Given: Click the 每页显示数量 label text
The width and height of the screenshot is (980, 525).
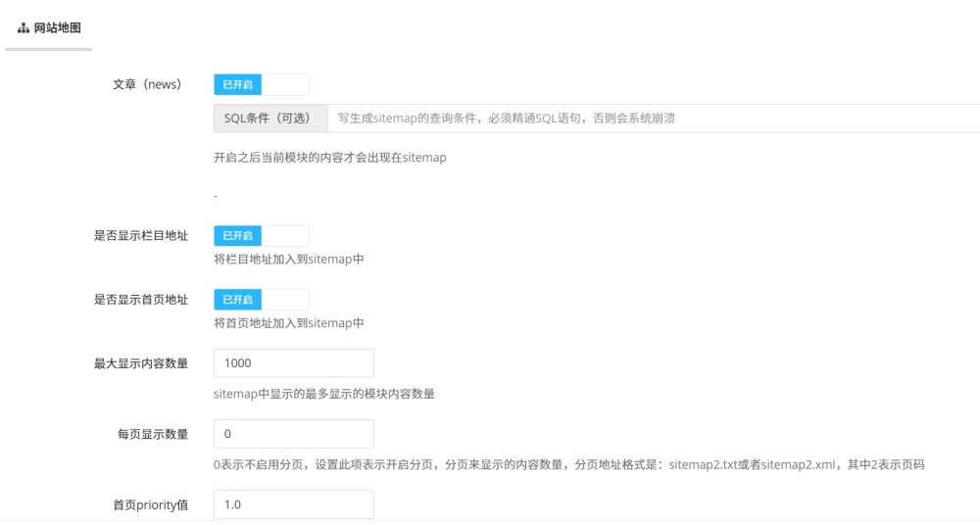Looking at the screenshot, I should pos(152,434).
